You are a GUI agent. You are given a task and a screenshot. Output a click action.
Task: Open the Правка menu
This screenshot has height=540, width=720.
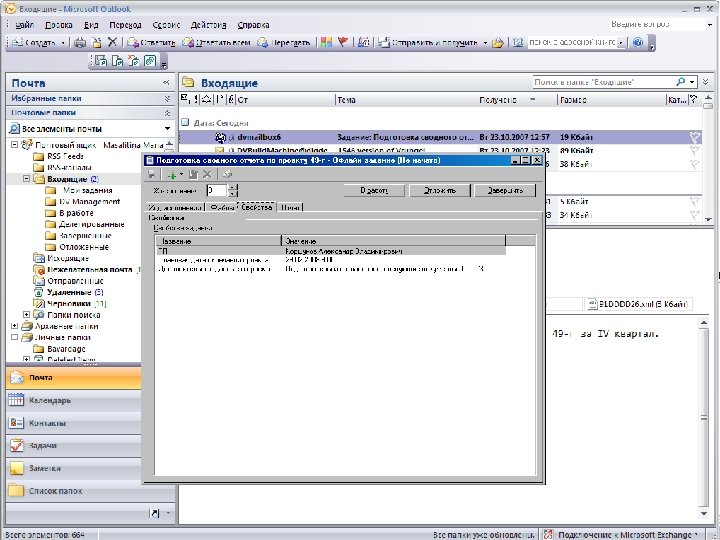click(59, 25)
